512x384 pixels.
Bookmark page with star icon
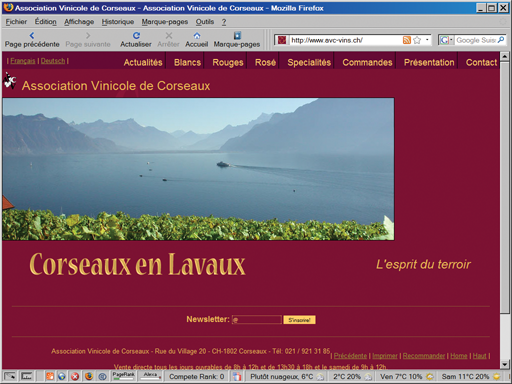(417, 40)
